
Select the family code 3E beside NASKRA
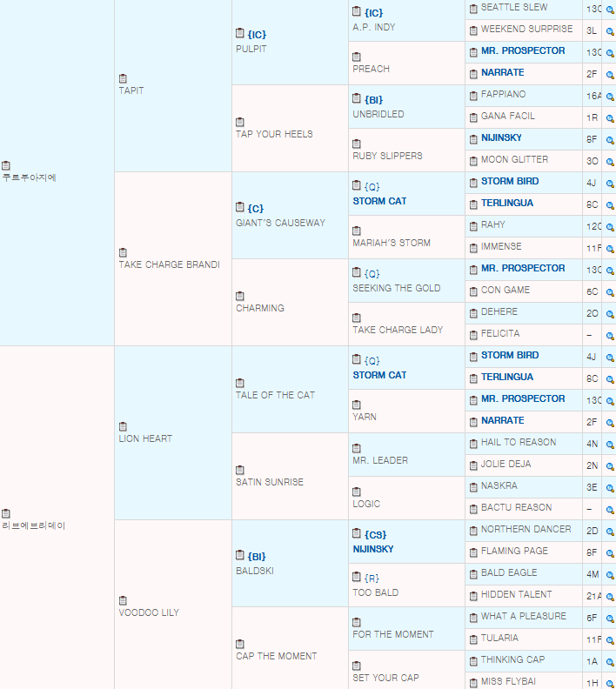coord(592,487)
